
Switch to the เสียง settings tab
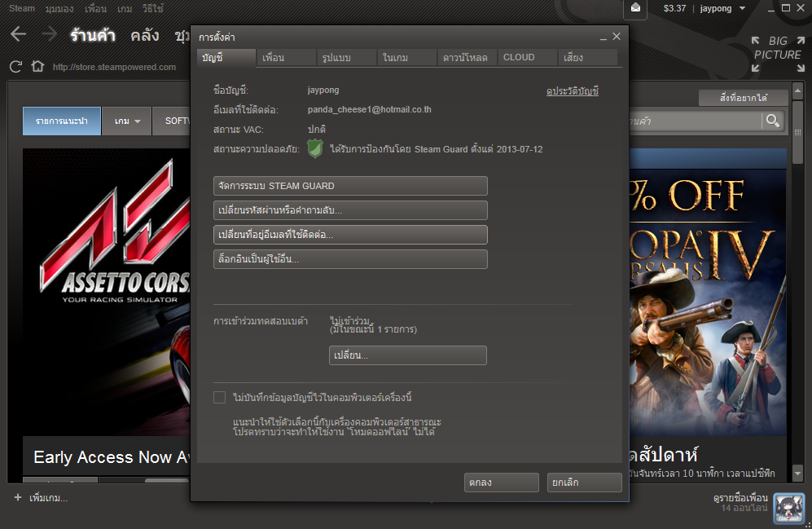[587, 58]
